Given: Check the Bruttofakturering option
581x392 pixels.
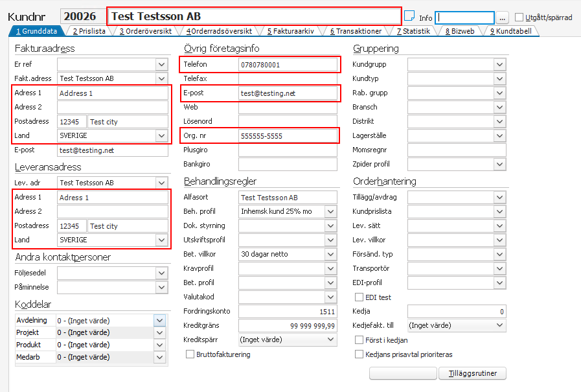Looking at the screenshot, I should point(190,354).
